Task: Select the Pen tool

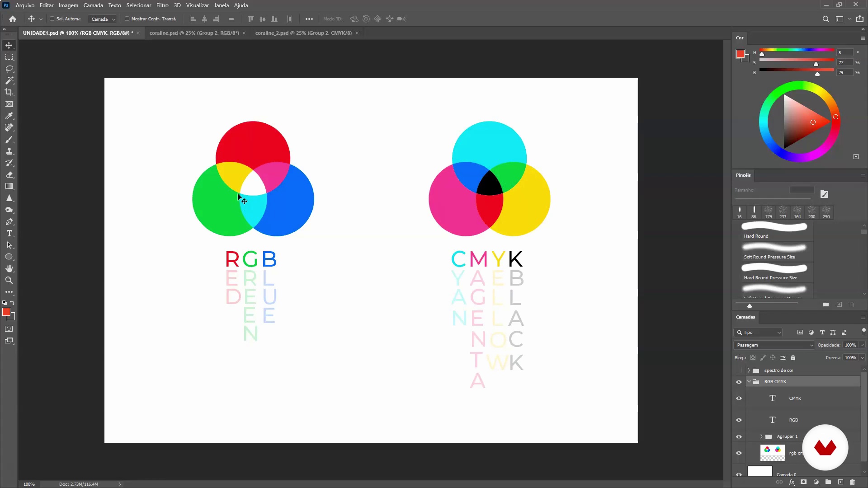Action: (9, 221)
